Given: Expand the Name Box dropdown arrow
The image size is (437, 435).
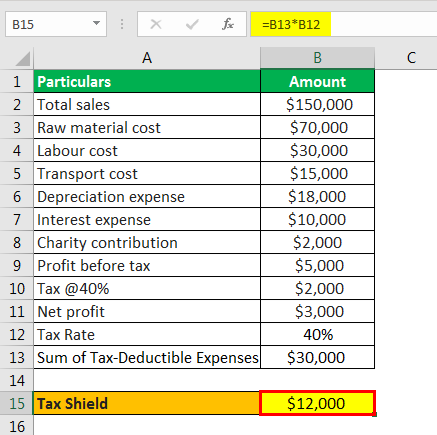Looking at the screenshot, I should tap(96, 24).
